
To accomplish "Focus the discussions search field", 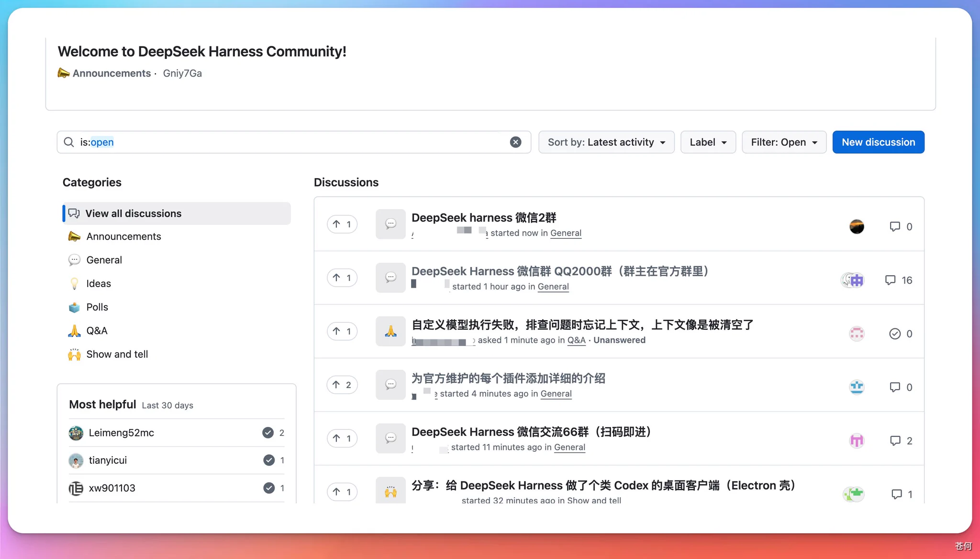I will coord(294,142).
